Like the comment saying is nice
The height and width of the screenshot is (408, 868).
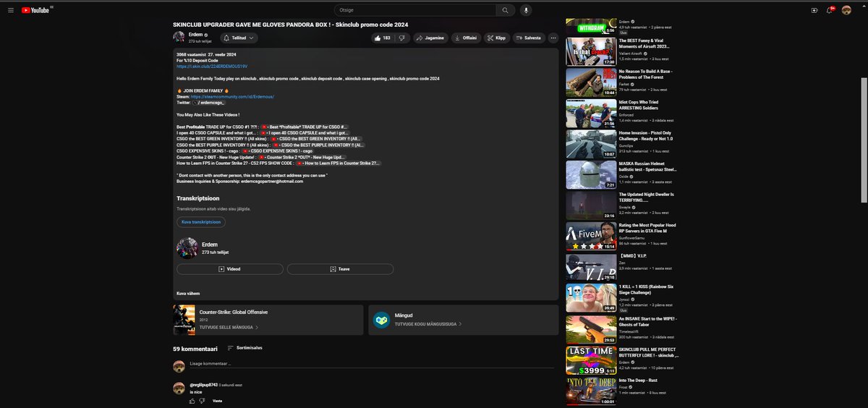click(x=192, y=400)
